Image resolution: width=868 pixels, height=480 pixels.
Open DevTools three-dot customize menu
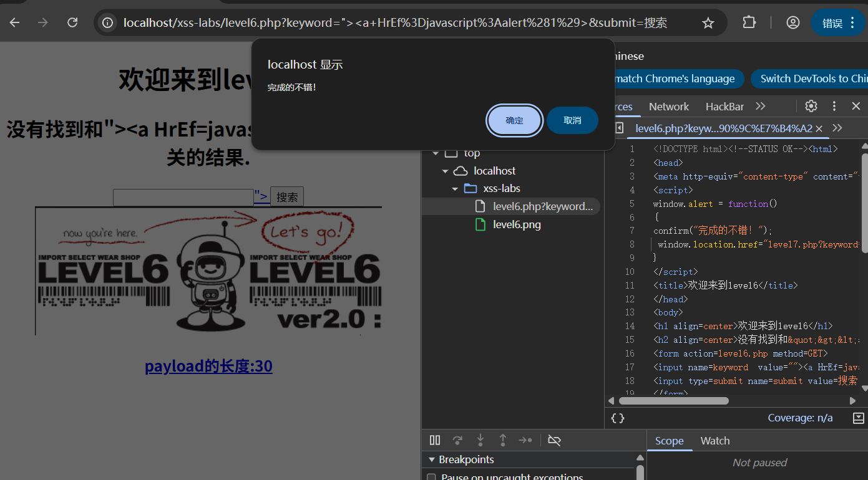[834, 106]
